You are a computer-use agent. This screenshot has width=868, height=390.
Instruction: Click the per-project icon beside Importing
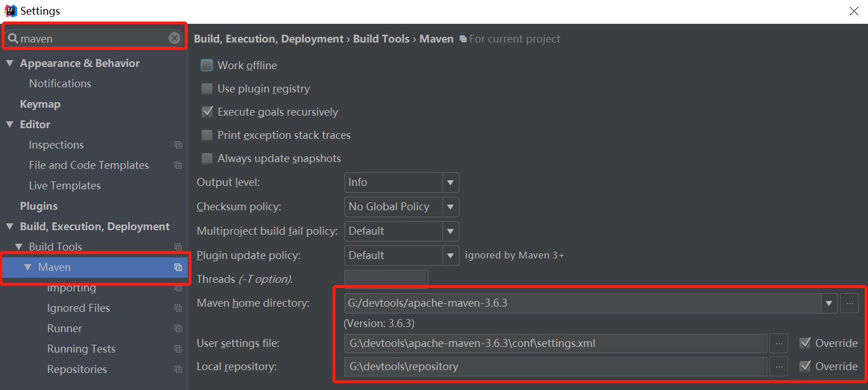pos(178,288)
